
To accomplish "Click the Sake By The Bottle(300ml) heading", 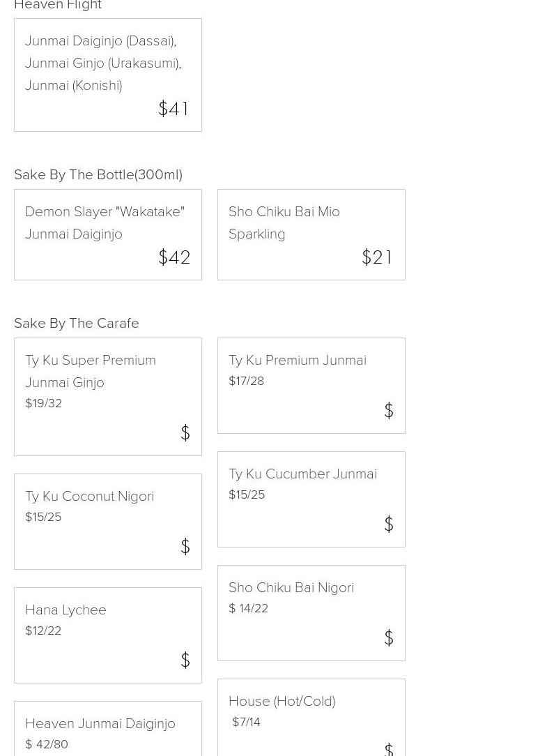I will click(x=98, y=174).
